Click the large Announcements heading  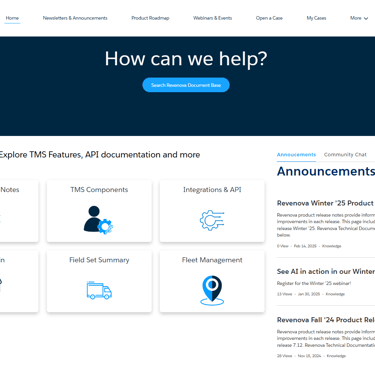(326, 171)
